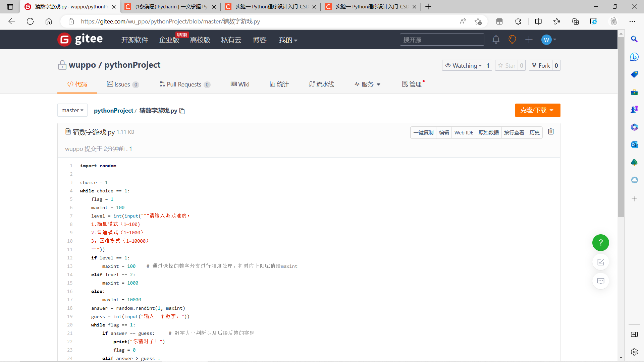Add this page to browser favorites
Image resolution: width=644 pixels, height=362 pixels.
point(478,21)
